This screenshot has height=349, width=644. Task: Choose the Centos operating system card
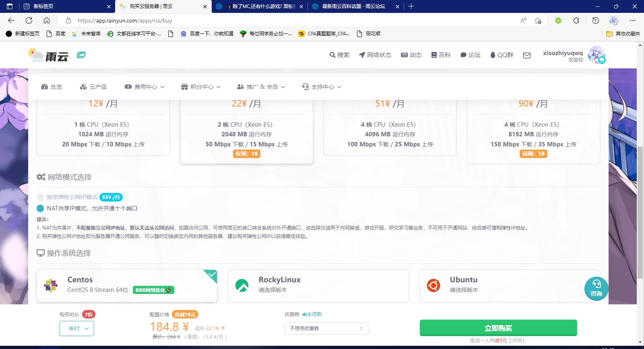coord(127,286)
